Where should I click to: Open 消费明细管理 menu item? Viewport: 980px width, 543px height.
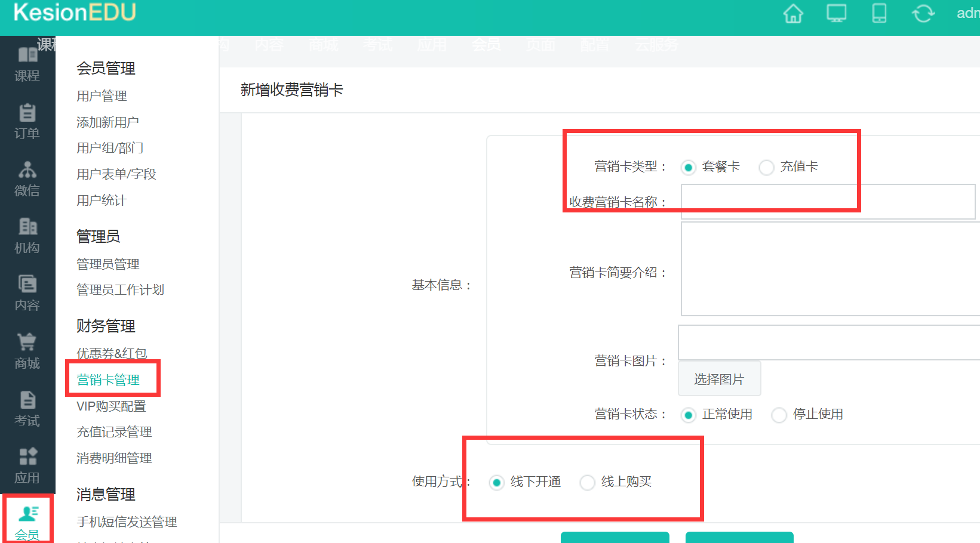pos(114,458)
